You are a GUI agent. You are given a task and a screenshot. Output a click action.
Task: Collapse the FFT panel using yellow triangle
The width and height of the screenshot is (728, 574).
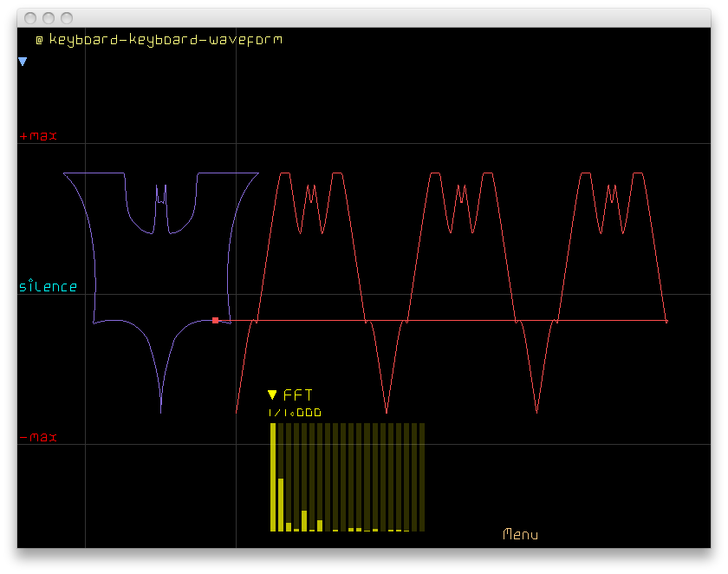coord(272,395)
